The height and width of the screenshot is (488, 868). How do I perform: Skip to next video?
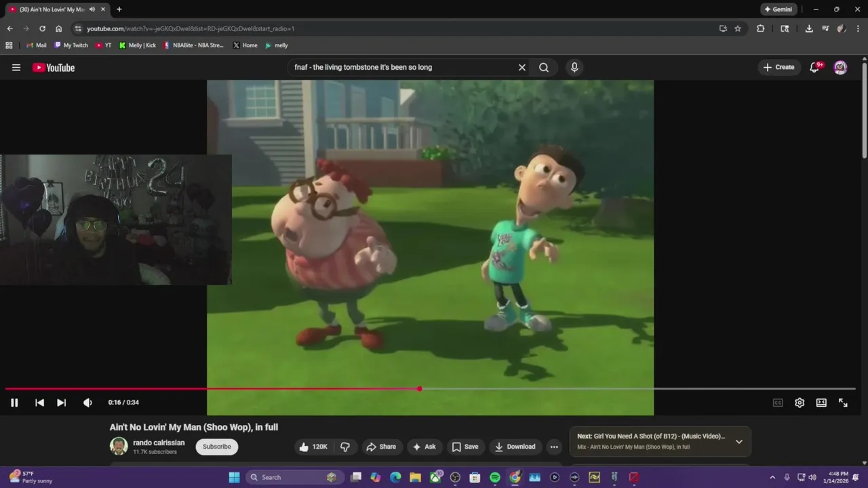[61, 403]
